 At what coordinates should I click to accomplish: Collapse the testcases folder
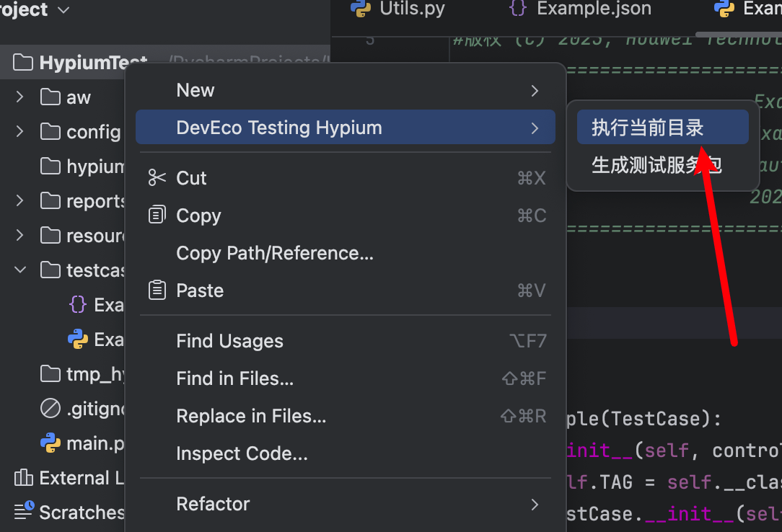pyautogui.click(x=20, y=270)
